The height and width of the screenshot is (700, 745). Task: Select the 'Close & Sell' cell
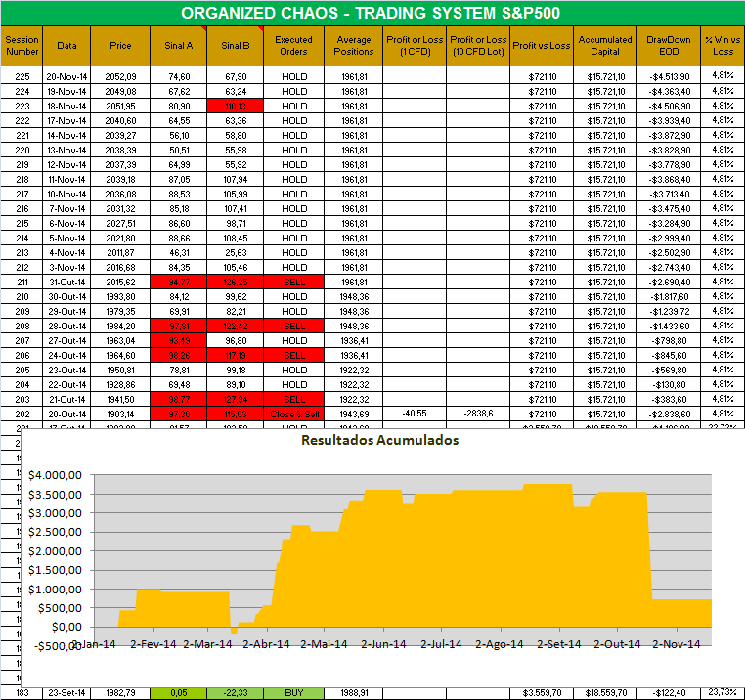(293, 414)
